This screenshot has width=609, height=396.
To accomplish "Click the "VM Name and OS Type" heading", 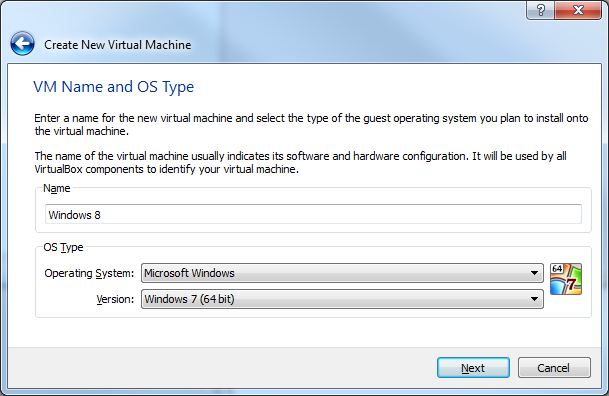I will (113, 87).
